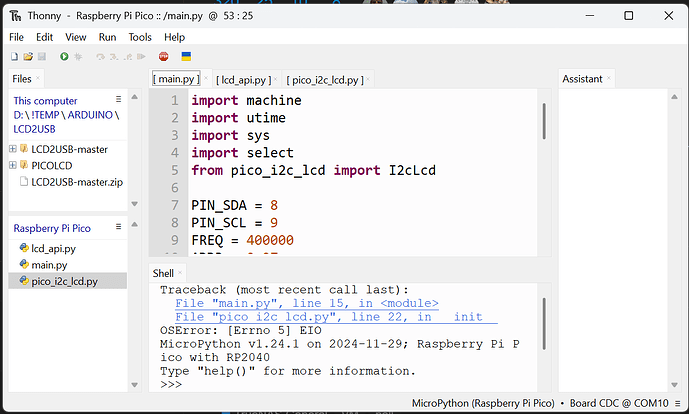Screen dimensions: 689x414
Task: Click the Raspberry Pi Pico panel heading
Action: [x=52, y=228]
